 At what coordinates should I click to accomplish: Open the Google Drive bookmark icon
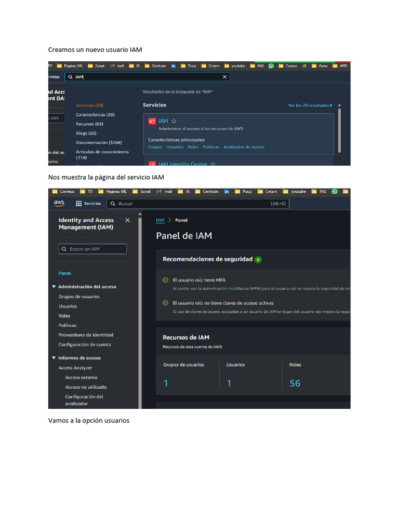[x=304, y=66]
